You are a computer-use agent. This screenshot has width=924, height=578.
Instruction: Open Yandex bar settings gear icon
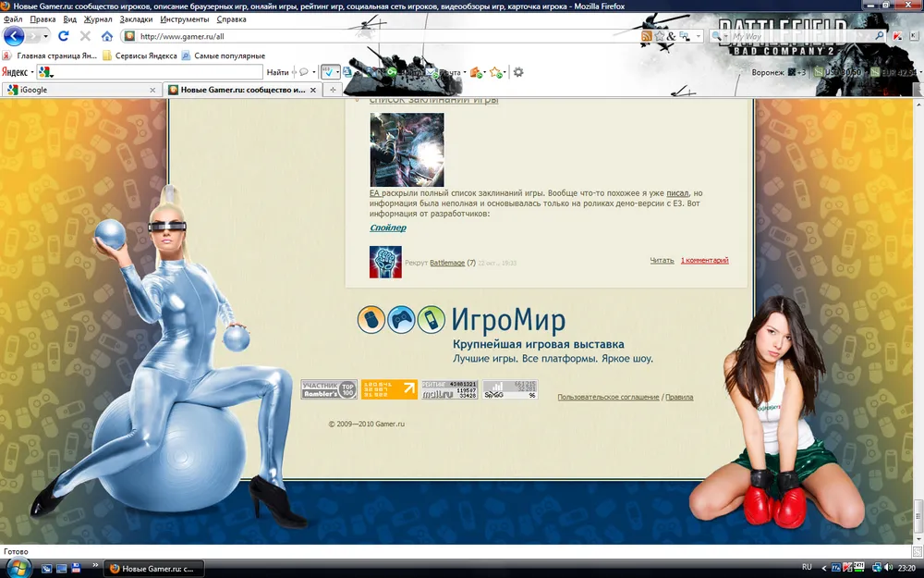coord(518,72)
